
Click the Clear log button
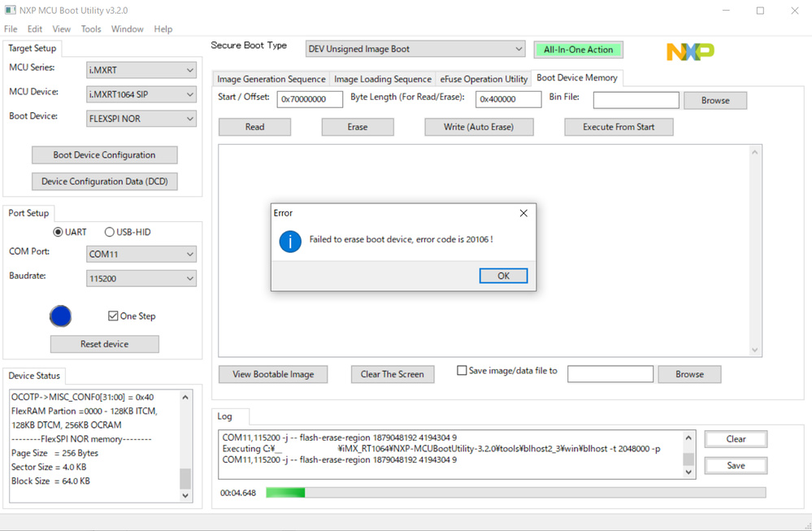(736, 439)
